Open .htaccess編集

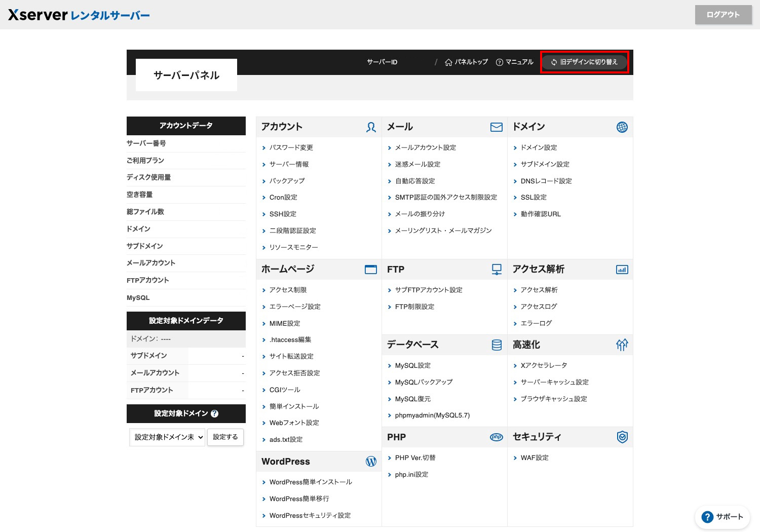[290, 340]
